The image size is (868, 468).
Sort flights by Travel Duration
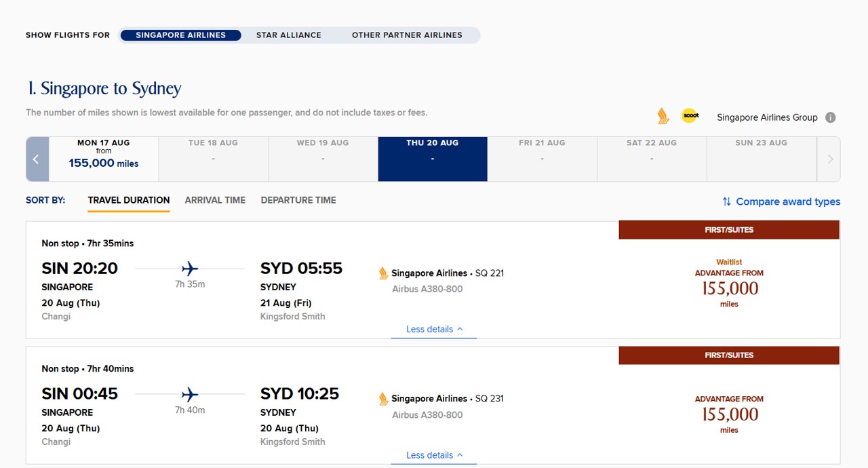point(129,200)
